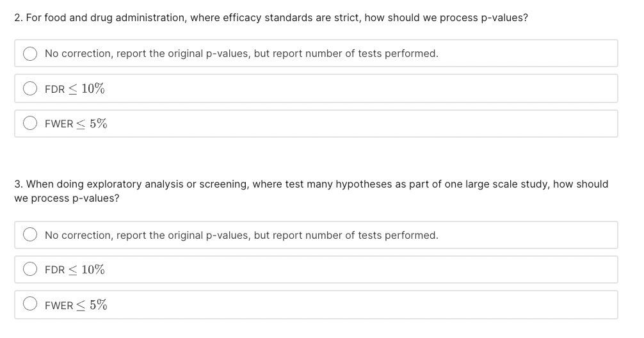Choose FDR ≤ 10% radio for question 3
This screenshot has height=338, width=644.
coord(30,270)
